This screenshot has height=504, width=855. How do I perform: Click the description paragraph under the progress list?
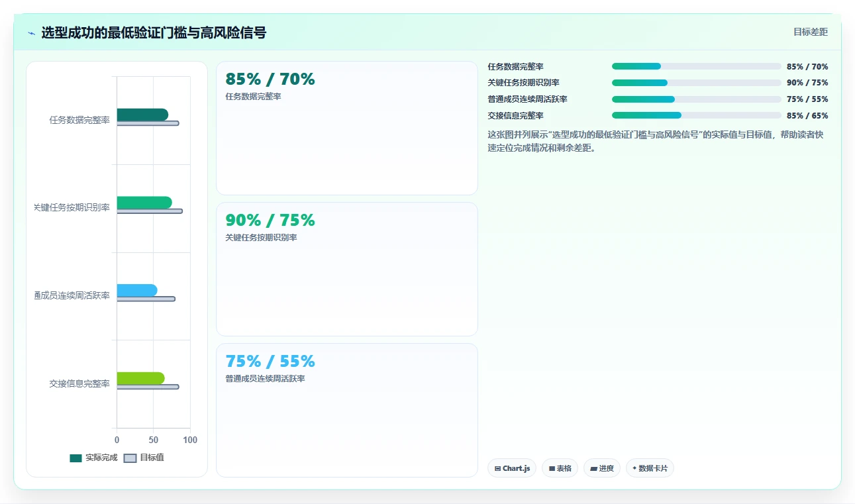(x=658, y=141)
